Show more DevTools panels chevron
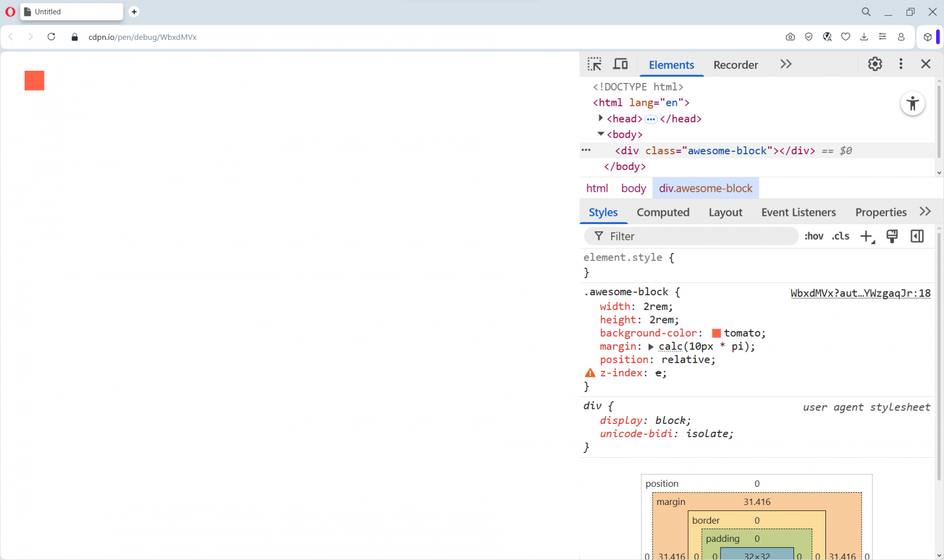The height and width of the screenshot is (560, 944). click(785, 64)
